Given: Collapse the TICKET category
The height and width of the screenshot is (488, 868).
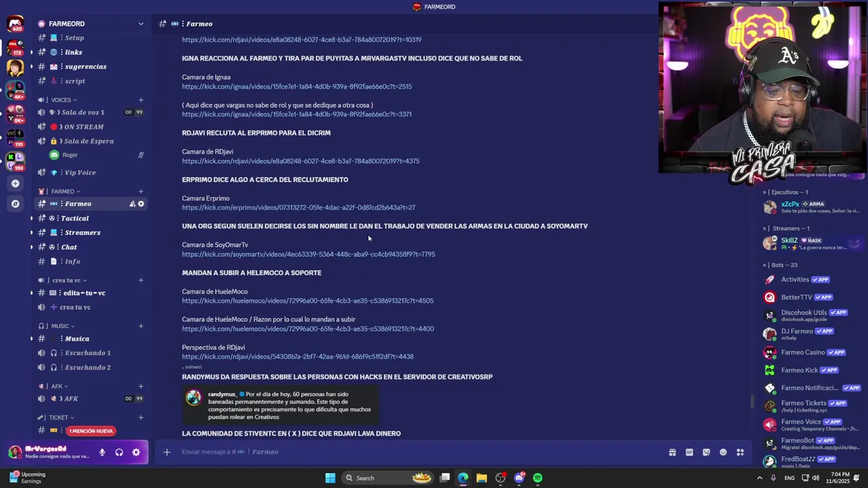Looking at the screenshot, I should (57, 417).
